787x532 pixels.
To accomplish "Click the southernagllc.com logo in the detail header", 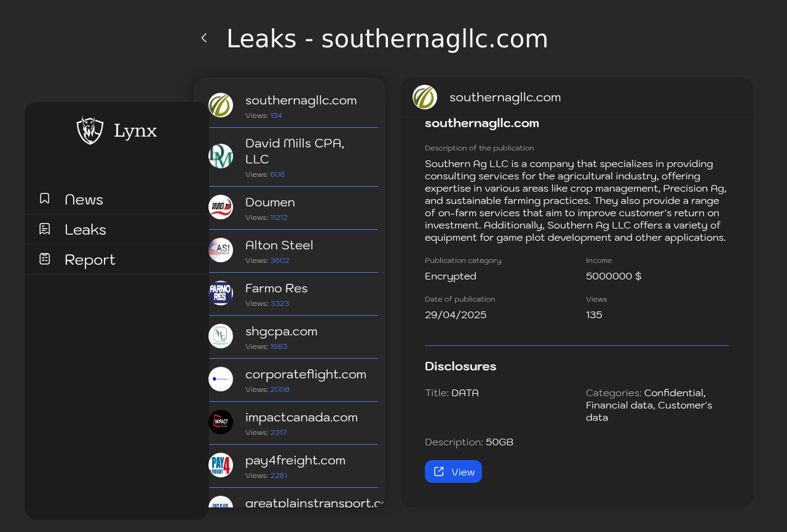I will (x=425, y=97).
